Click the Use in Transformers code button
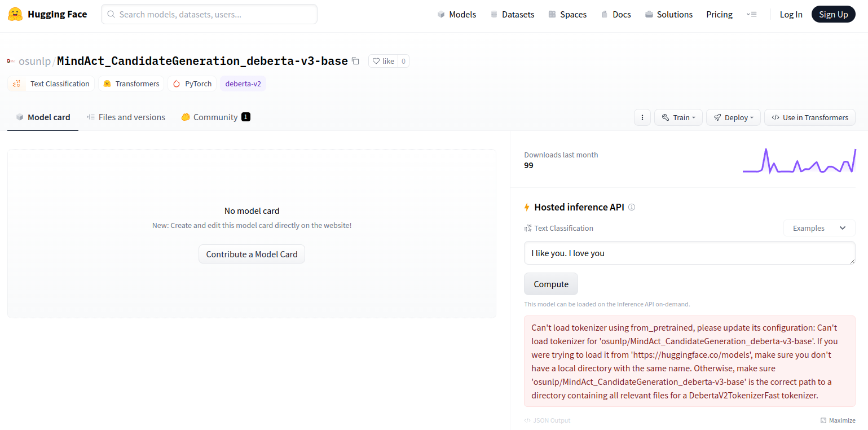The width and height of the screenshot is (868, 430). (x=809, y=117)
